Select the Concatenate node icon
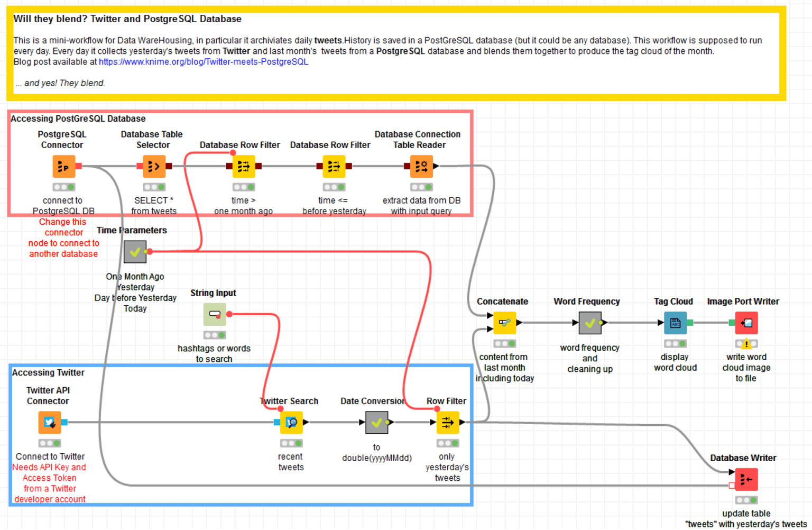 click(504, 323)
